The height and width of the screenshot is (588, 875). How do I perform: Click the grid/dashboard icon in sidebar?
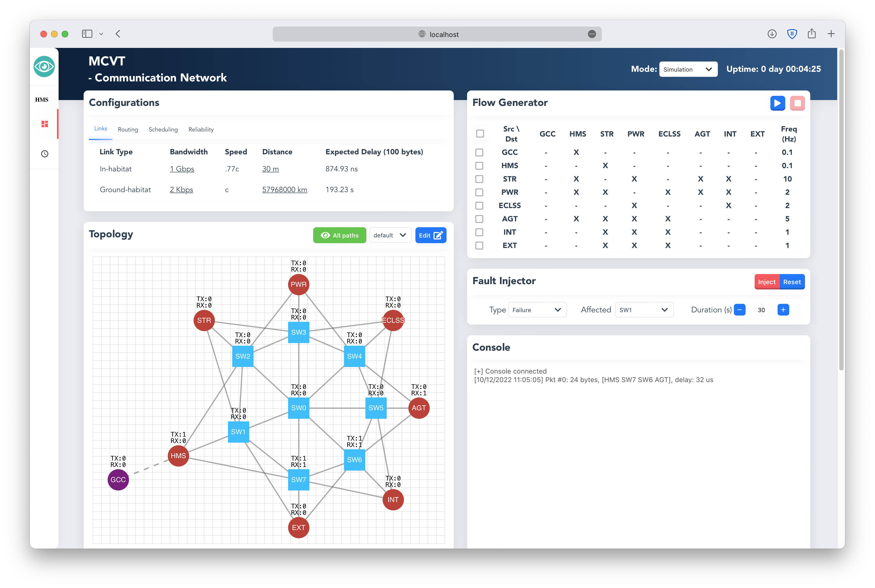(43, 123)
